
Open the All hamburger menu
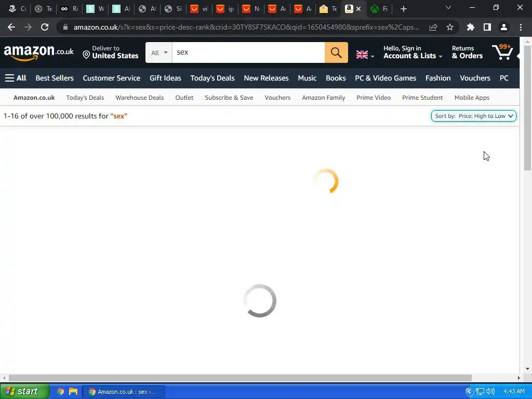tap(16, 78)
